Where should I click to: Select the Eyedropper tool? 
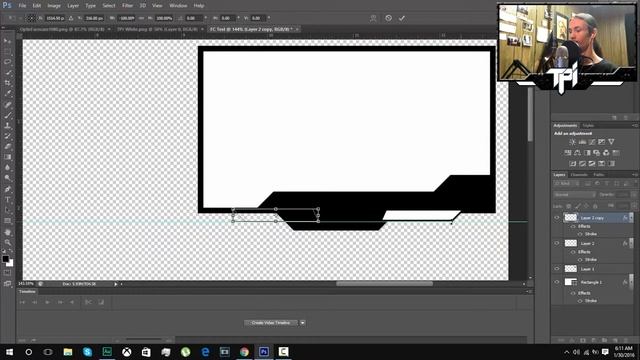click(7, 93)
